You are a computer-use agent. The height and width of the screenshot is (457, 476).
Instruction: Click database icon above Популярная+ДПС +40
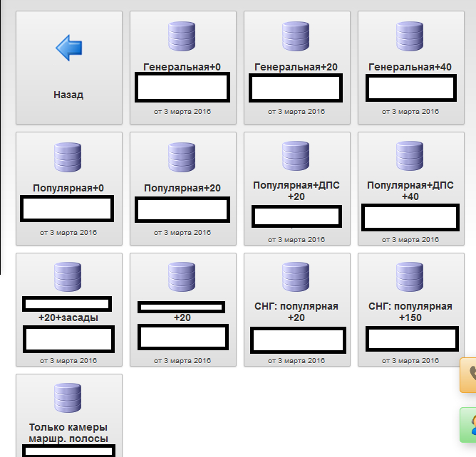click(410, 155)
